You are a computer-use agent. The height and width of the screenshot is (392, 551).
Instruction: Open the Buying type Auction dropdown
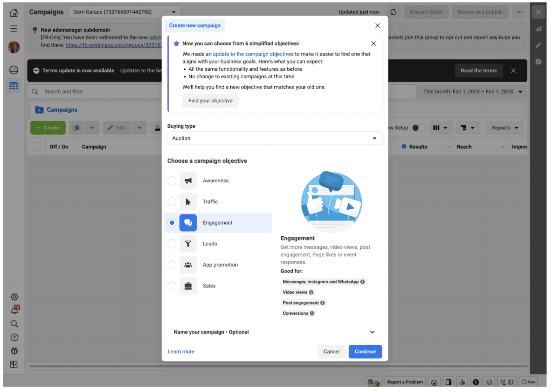point(275,138)
